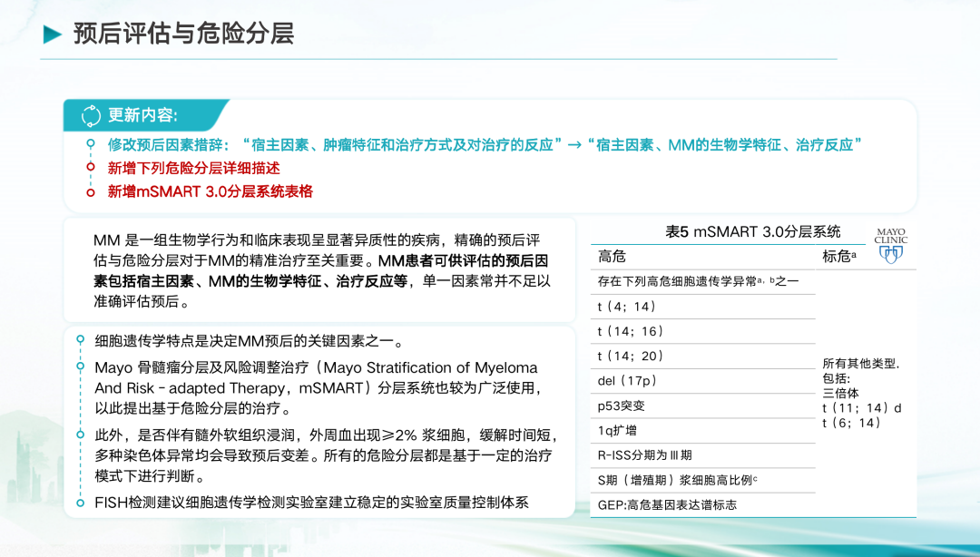Click the red bullet before 新增mSMART 3.0分层系统表格

tap(90, 191)
